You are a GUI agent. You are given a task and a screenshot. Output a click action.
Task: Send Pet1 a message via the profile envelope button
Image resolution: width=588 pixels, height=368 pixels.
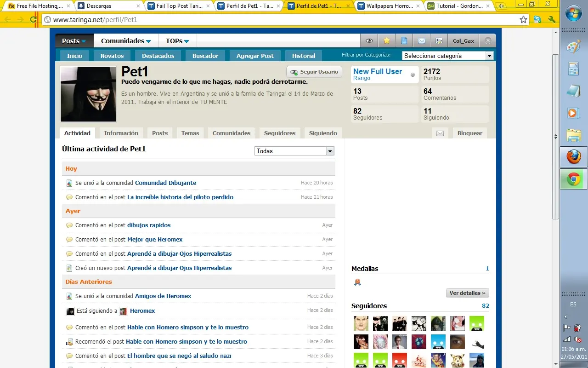440,133
